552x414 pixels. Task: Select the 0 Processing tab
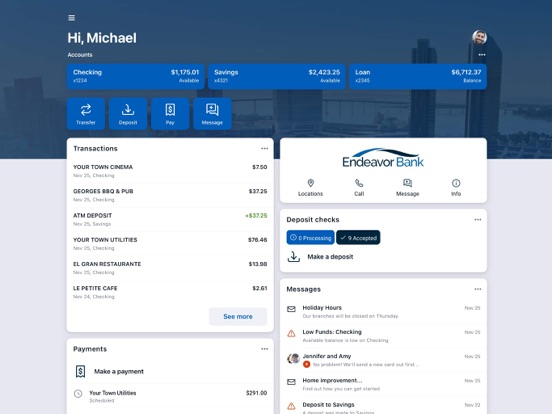tap(310, 238)
